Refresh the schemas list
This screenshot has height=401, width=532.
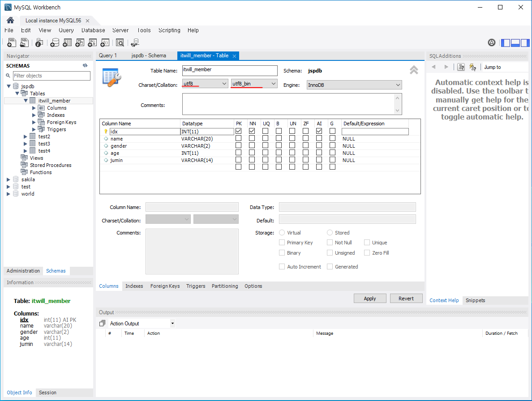click(85, 65)
